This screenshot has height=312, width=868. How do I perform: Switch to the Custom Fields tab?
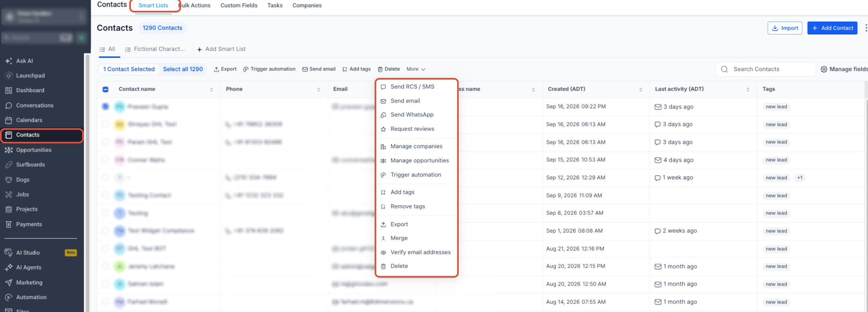pos(239,6)
